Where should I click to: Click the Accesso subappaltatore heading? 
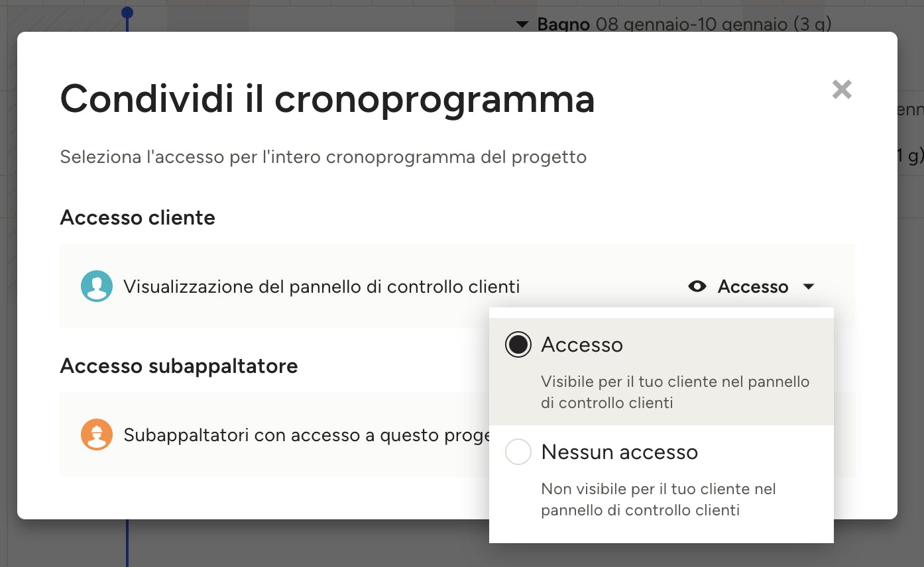tap(179, 366)
